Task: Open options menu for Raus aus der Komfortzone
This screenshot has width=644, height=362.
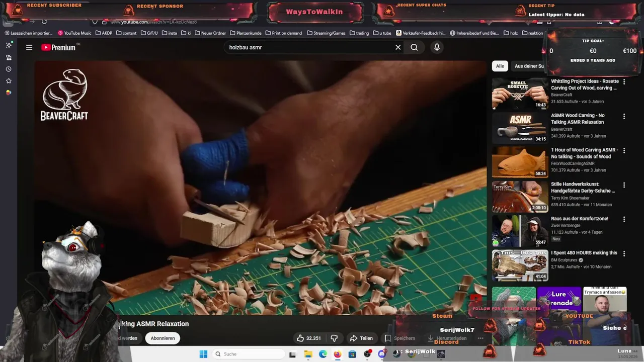Action: tap(624, 219)
